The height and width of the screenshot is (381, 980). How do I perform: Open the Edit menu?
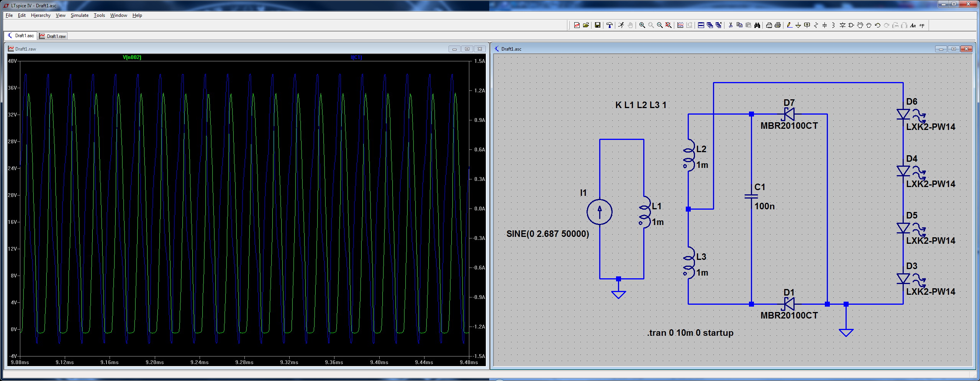coord(22,15)
